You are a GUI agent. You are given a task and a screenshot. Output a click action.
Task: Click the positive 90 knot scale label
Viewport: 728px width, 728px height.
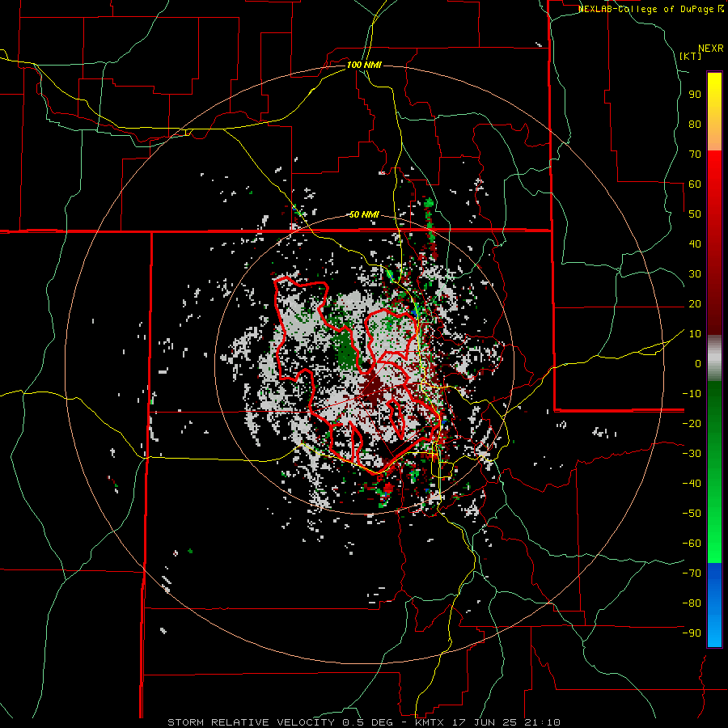[x=695, y=95]
